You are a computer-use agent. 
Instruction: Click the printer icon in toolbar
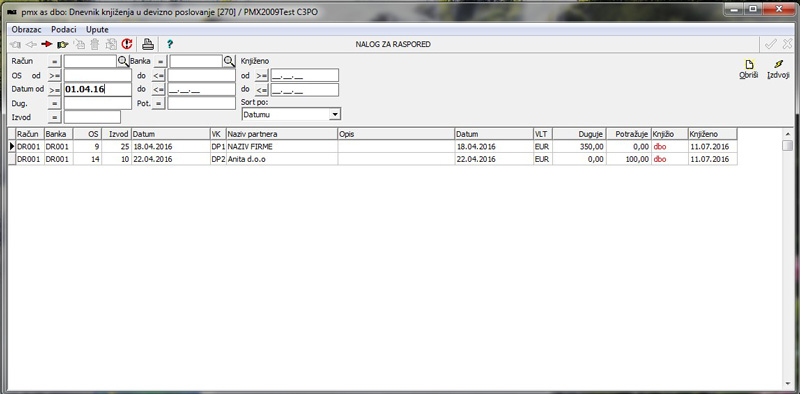pyautogui.click(x=147, y=44)
